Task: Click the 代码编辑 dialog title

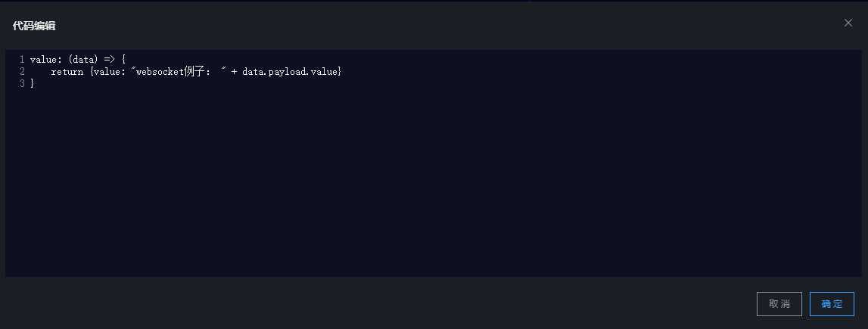Action: (34, 26)
